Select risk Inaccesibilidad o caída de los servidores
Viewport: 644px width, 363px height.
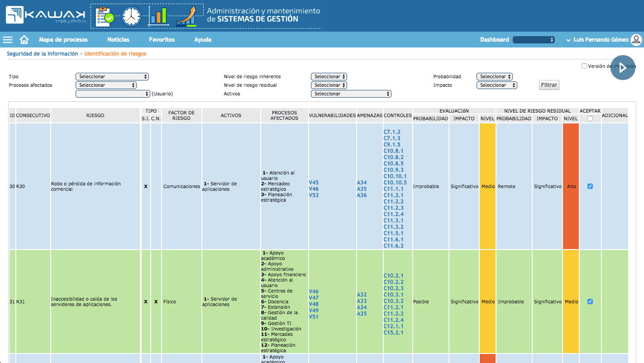[84, 302]
